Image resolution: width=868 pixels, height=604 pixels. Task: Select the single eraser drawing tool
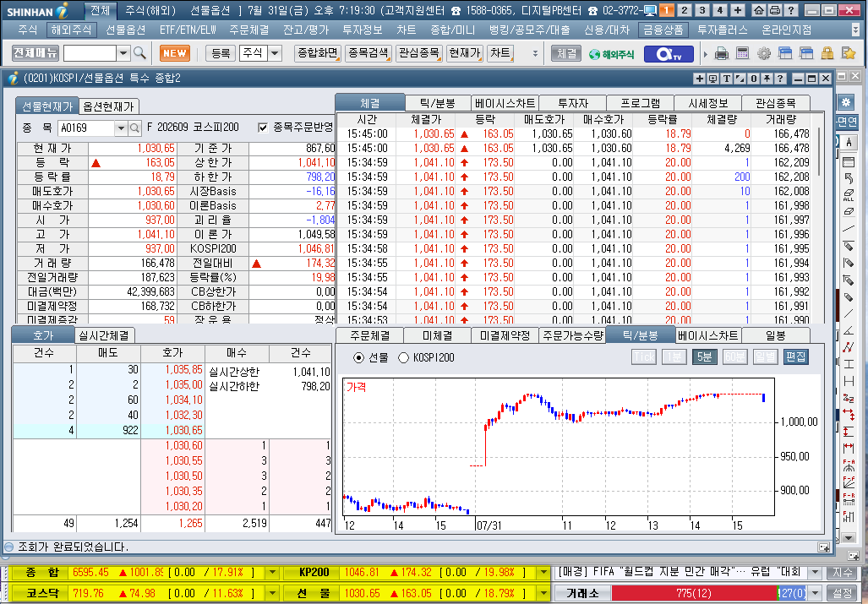pyautogui.click(x=848, y=211)
